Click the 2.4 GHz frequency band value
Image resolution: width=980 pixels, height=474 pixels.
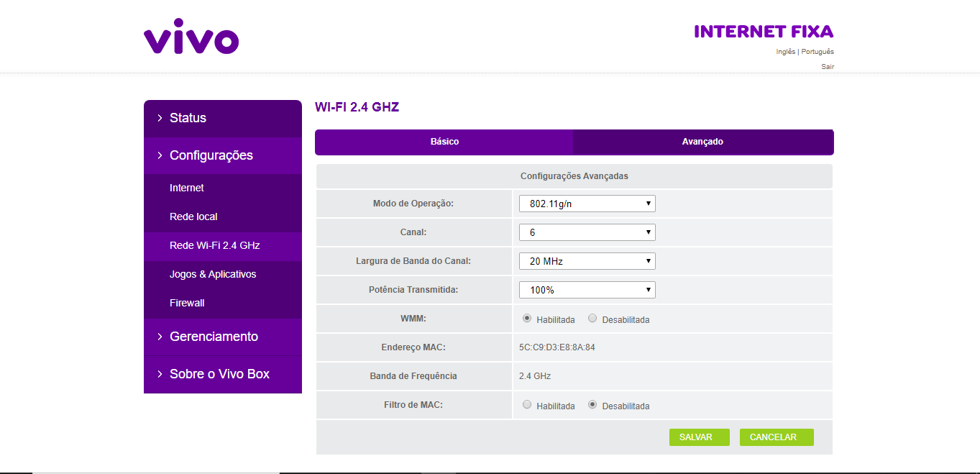[x=535, y=376]
